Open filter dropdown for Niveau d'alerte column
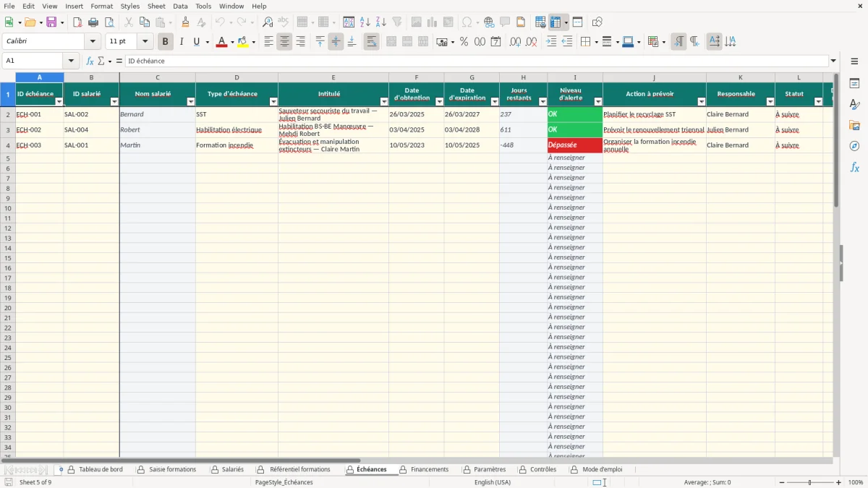 pos(598,102)
